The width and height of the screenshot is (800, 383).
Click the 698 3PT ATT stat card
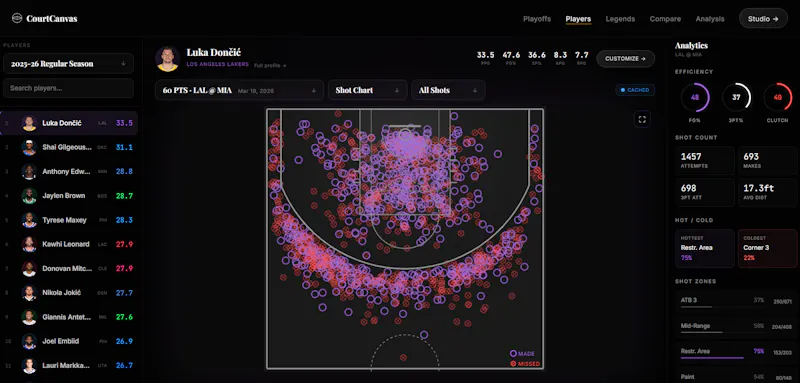[x=705, y=192]
